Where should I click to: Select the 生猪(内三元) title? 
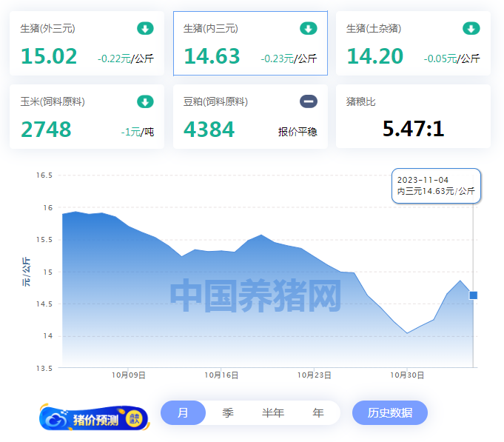(210, 28)
